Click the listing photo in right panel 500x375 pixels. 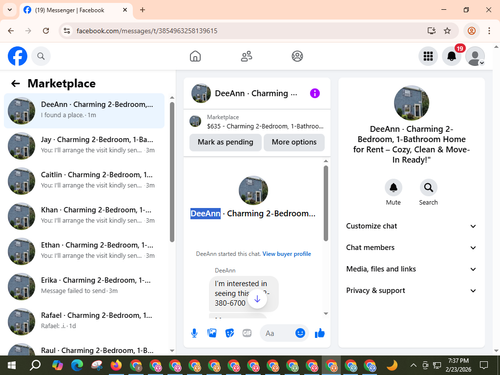tap(411, 103)
